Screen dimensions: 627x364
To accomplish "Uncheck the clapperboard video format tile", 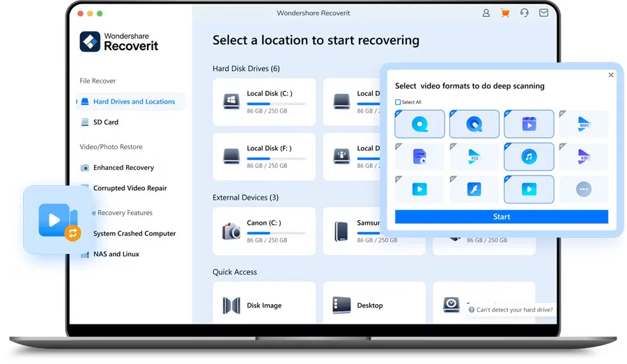I will pos(529,124).
